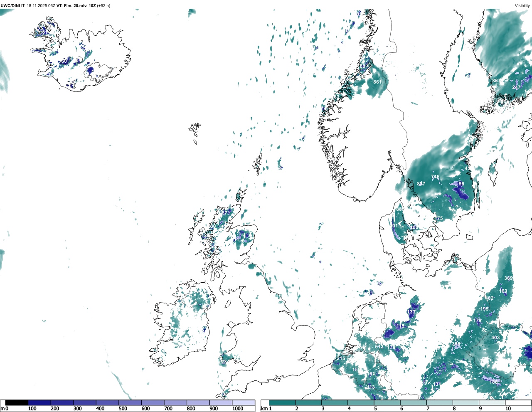This screenshot has height=412, width=532.
Task: Click the "10" tick on the km scale
Action: tap(508, 409)
